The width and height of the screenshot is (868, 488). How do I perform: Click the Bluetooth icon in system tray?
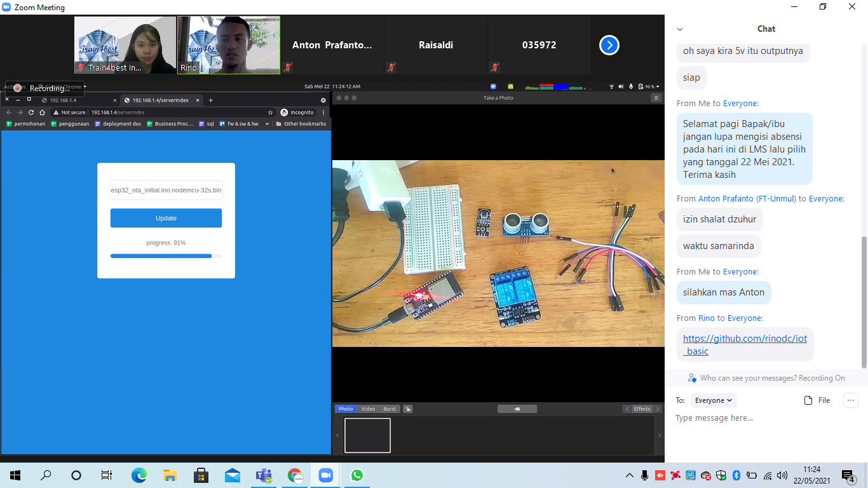(736, 475)
